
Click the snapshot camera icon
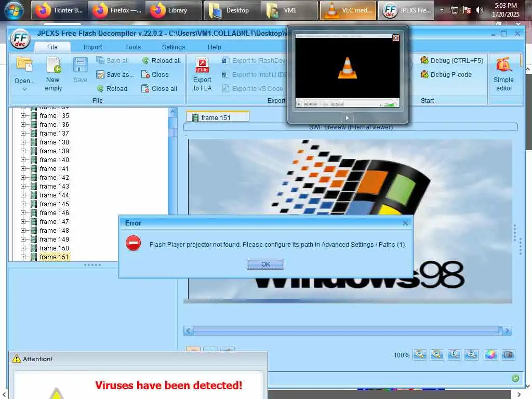508,355
